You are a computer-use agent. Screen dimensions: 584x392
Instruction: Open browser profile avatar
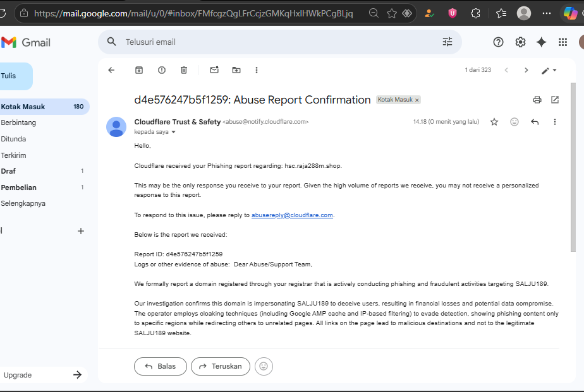click(x=524, y=13)
